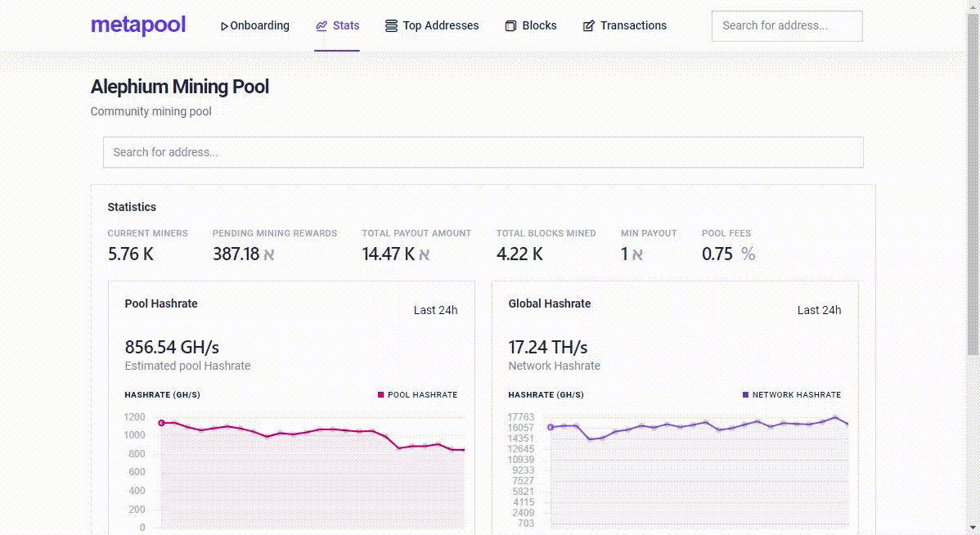
Task: Click the Total Payout Amount value 14.47 K
Action: 388,254
